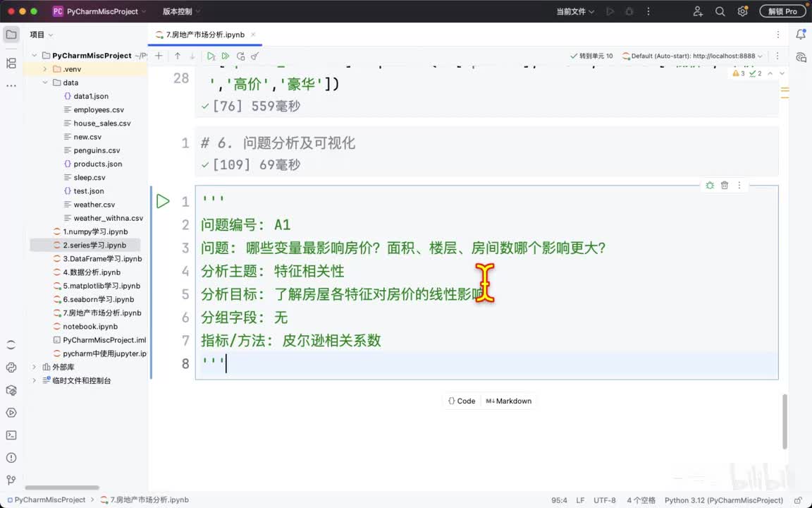Open the 项目 view dropdown
The height and width of the screenshot is (508, 812).
(x=42, y=35)
